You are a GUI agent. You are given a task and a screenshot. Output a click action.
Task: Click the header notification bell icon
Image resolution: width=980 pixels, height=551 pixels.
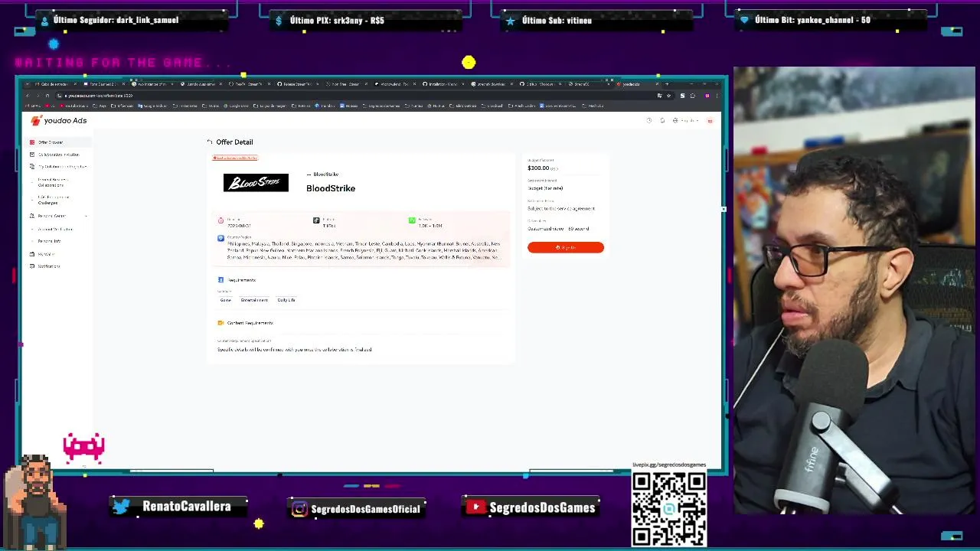(x=662, y=121)
